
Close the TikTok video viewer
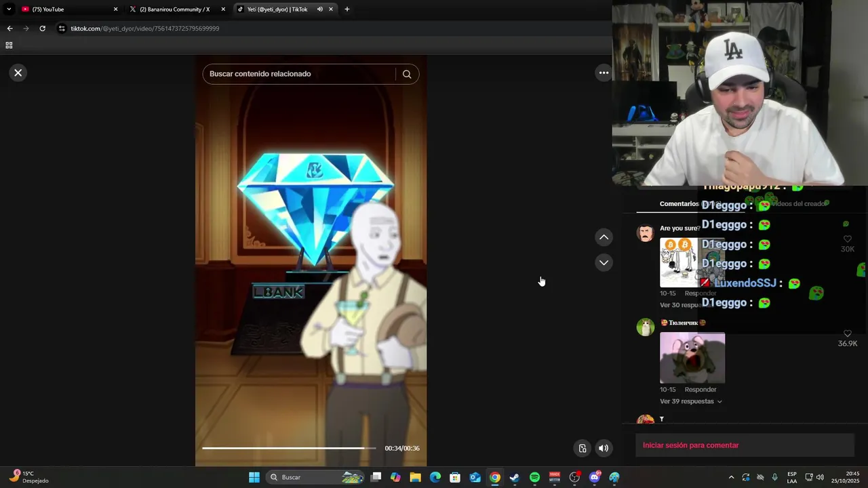tap(18, 73)
